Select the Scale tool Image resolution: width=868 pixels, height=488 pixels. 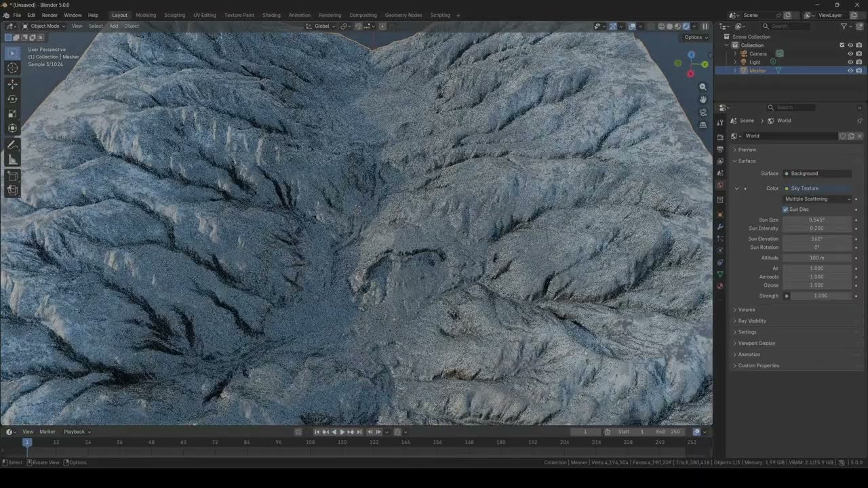(x=12, y=114)
